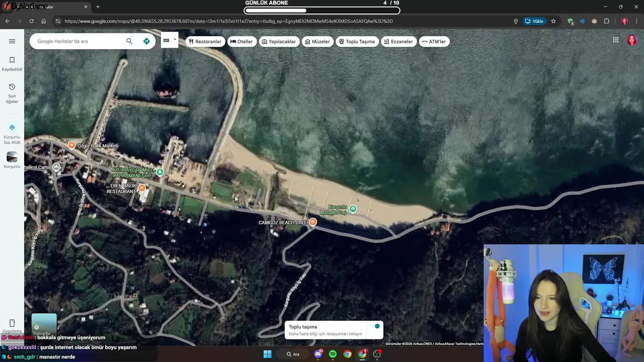Open the Katmanlar map layers thumbnail

(44, 325)
